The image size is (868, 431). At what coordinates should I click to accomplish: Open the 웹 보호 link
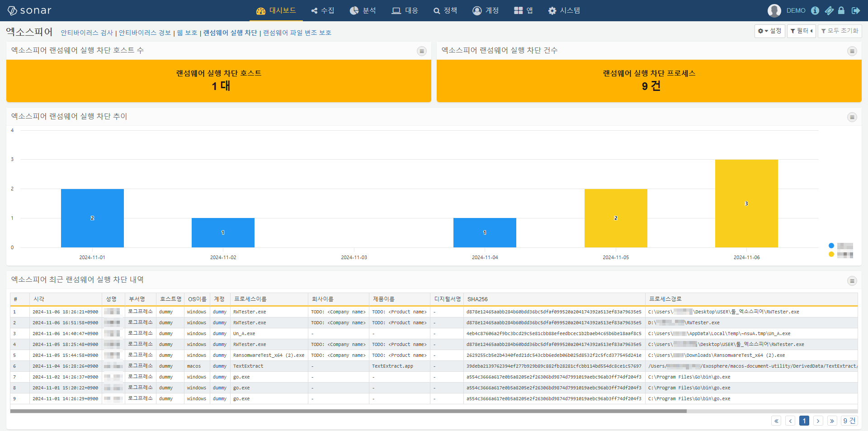[187, 33]
